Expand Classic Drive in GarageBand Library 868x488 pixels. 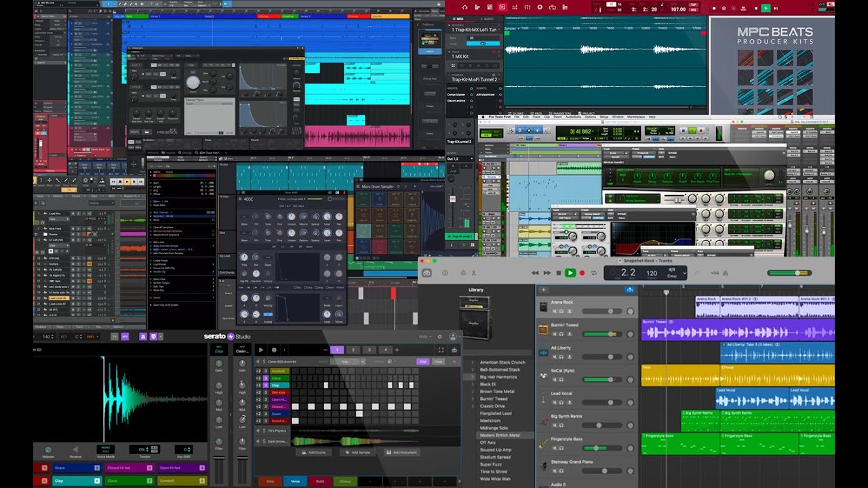(x=473, y=406)
